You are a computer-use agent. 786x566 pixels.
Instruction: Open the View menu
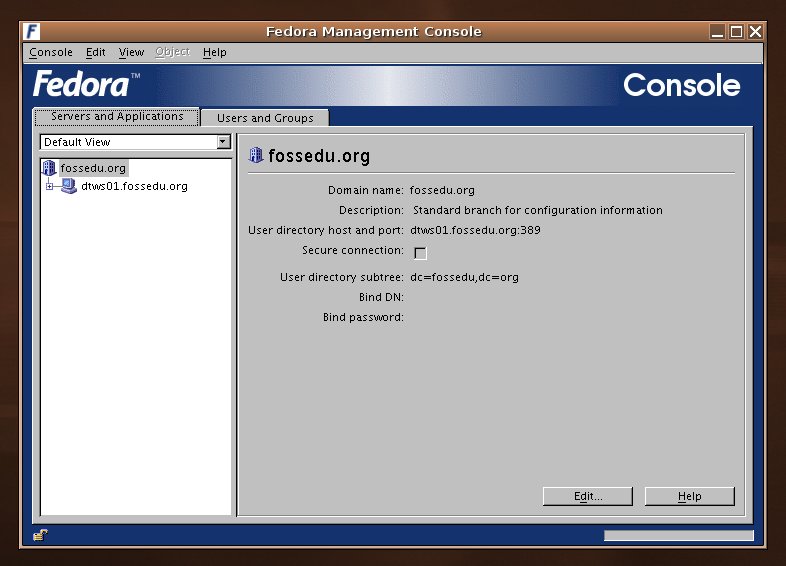click(131, 52)
